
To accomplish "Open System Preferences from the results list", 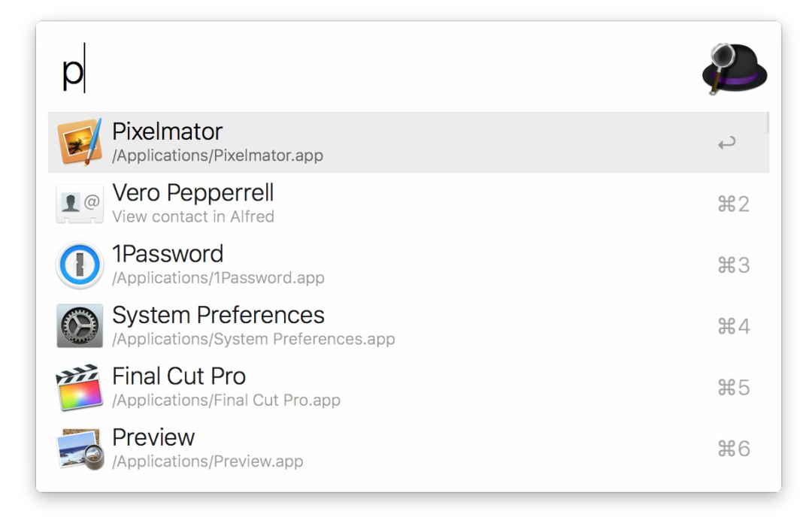I will 218,315.
